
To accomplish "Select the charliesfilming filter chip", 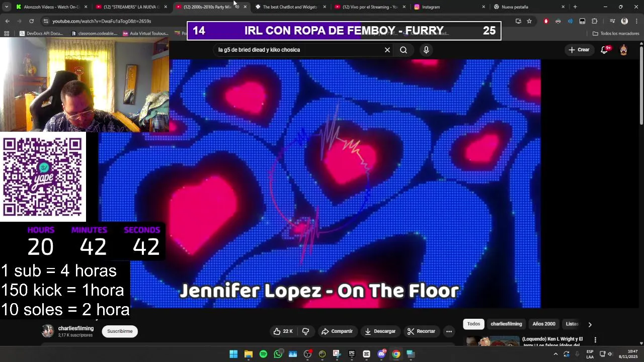I will (x=506, y=324).
